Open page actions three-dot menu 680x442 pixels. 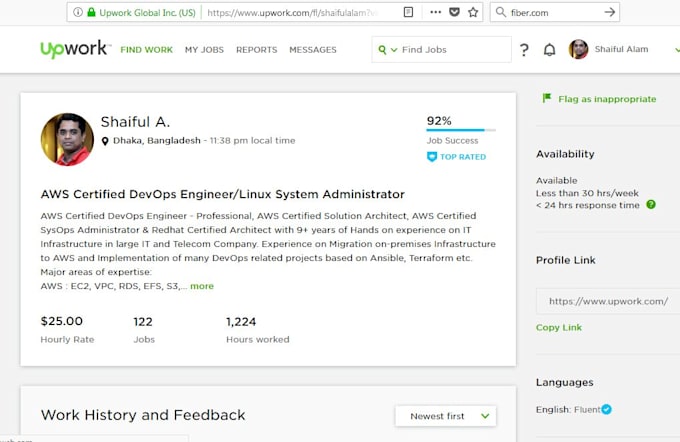(435, 12)
